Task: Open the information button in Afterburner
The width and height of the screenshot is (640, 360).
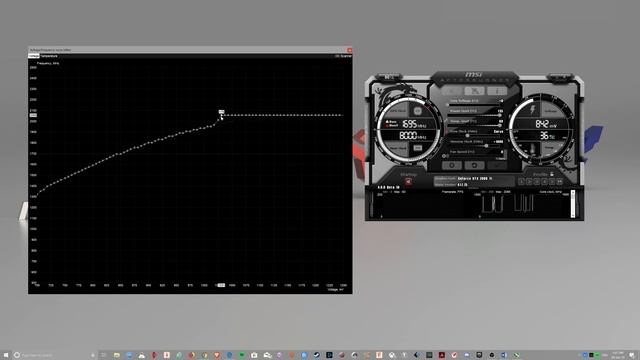Action: click(x=497, y=91)
